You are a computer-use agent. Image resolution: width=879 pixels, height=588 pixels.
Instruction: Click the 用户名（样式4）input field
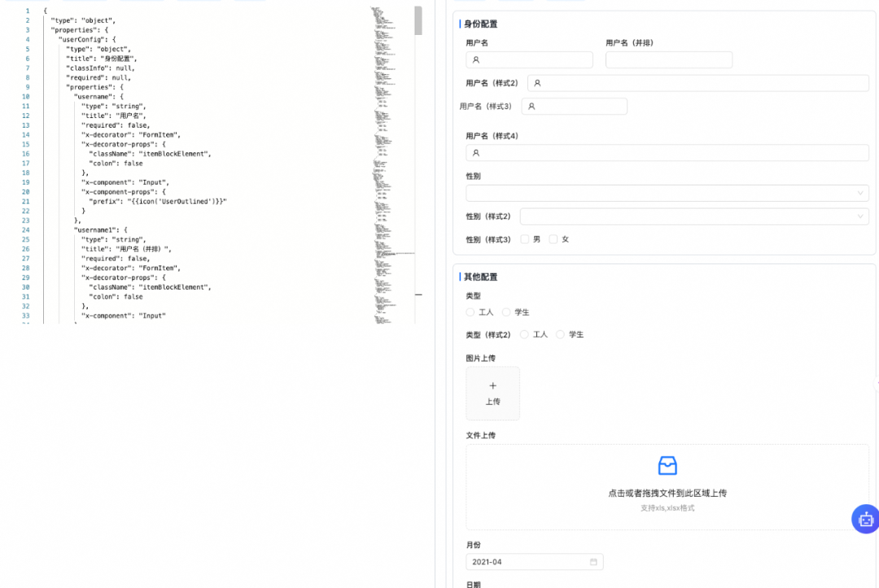coord(667,153)
